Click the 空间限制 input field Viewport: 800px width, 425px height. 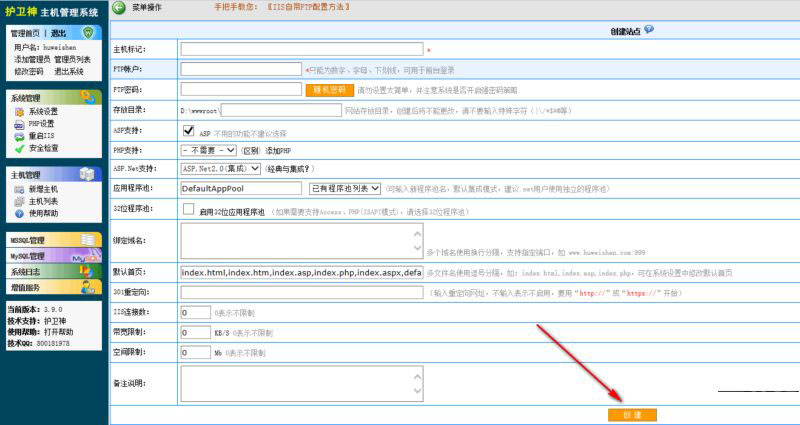coord(195,353)
